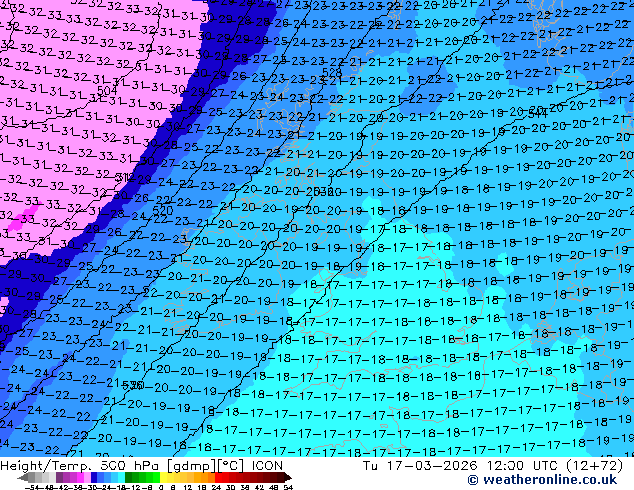Select the yellow legend swatch

tap(163, 477)
